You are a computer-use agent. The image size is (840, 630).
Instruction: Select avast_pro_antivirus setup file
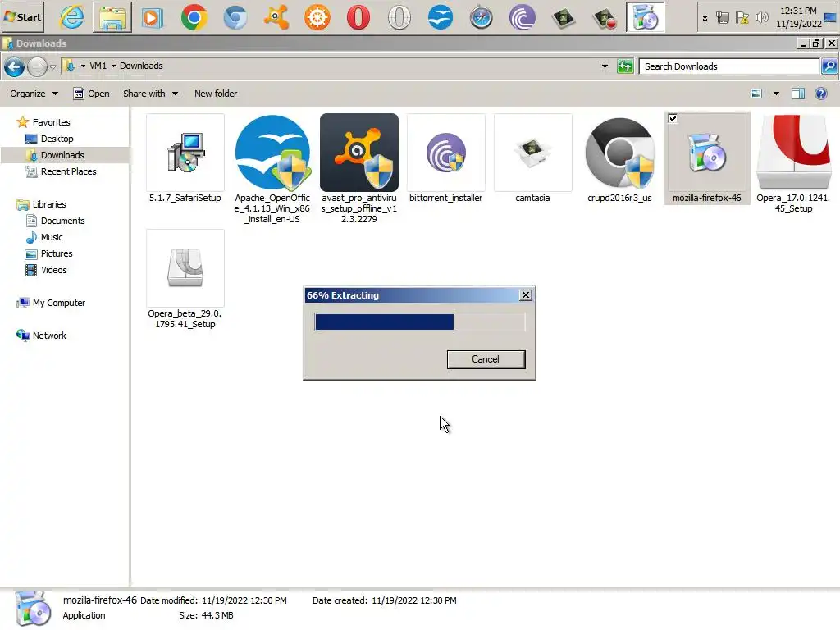click(x=359, y=169)
